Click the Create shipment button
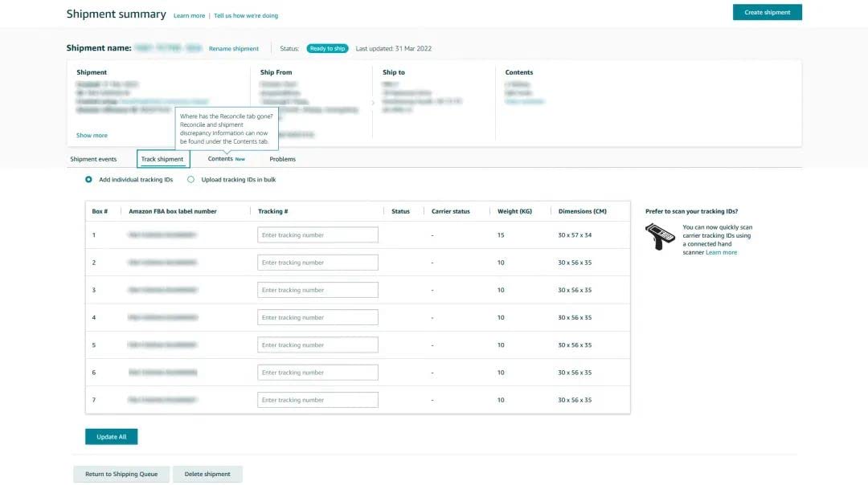The height and width of the screenshot is (485, 868). click(x=767, y=12)
